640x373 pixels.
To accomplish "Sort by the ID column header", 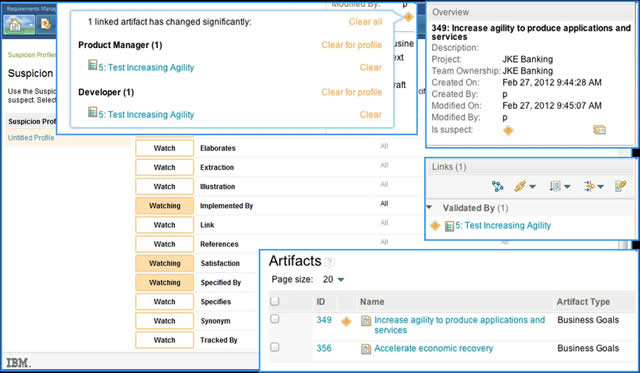I will tap(320, 302).
